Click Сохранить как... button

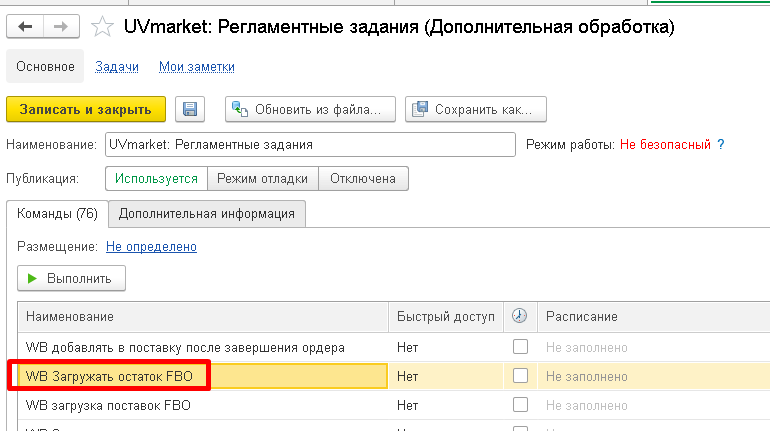point(476,109)
